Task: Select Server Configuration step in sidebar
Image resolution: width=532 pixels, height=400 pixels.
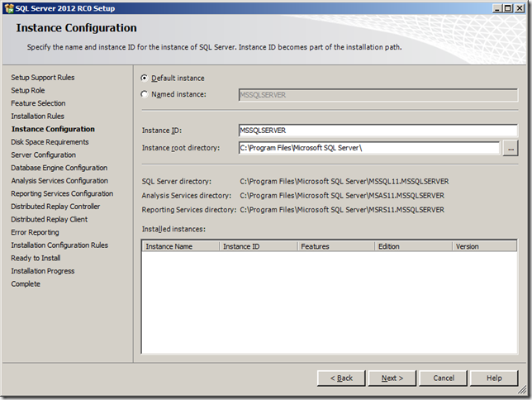Action: click(x=43, y=155)
